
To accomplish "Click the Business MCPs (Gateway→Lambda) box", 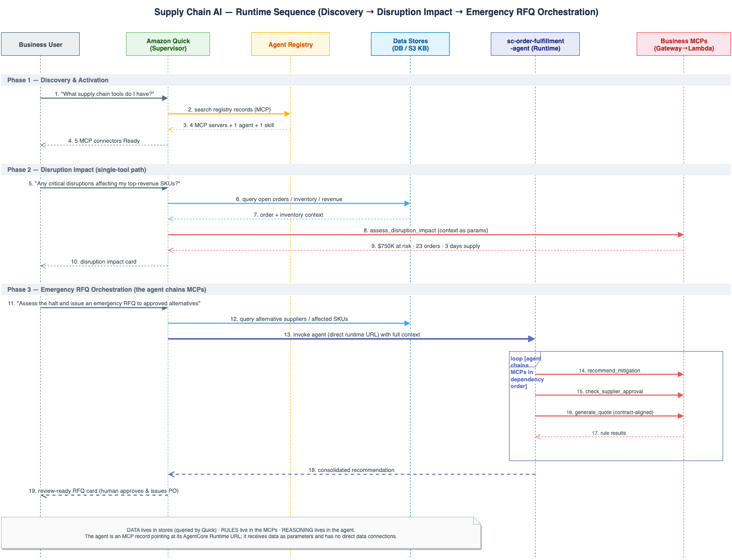I will [x=684, y=44].
